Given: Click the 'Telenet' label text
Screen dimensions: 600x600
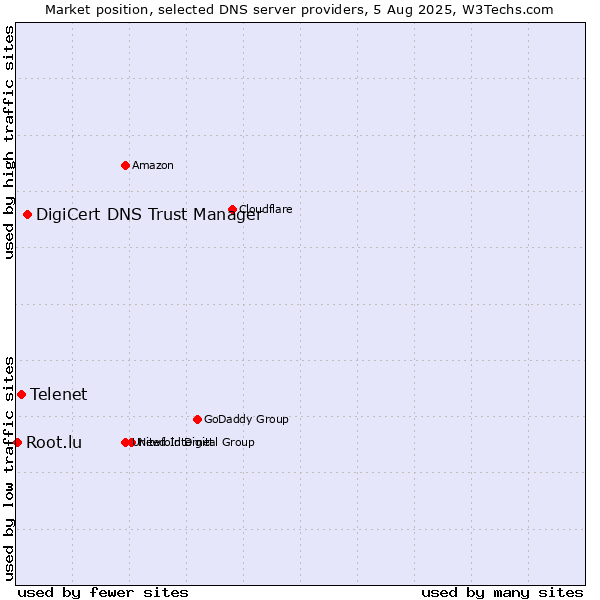Looking at the screenshot, I should (x=59, y=394).
